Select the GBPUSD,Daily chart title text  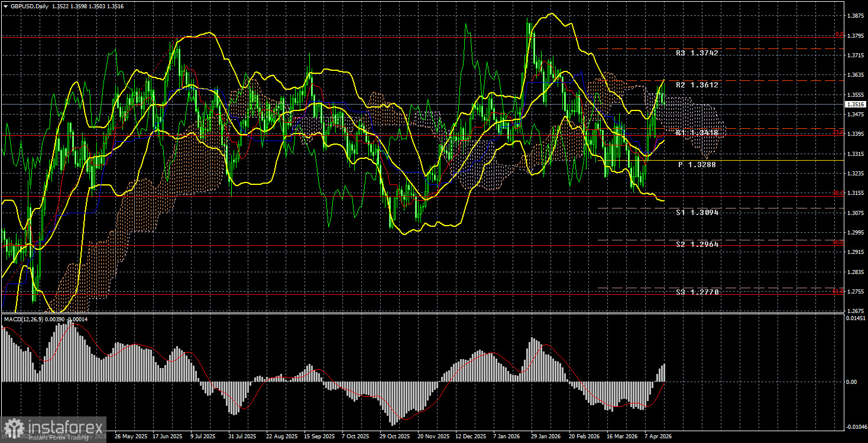point(30,6)
